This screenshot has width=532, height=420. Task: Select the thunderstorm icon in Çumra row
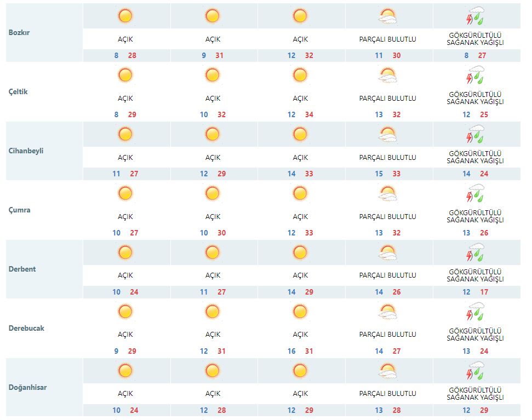coord(475,194)
